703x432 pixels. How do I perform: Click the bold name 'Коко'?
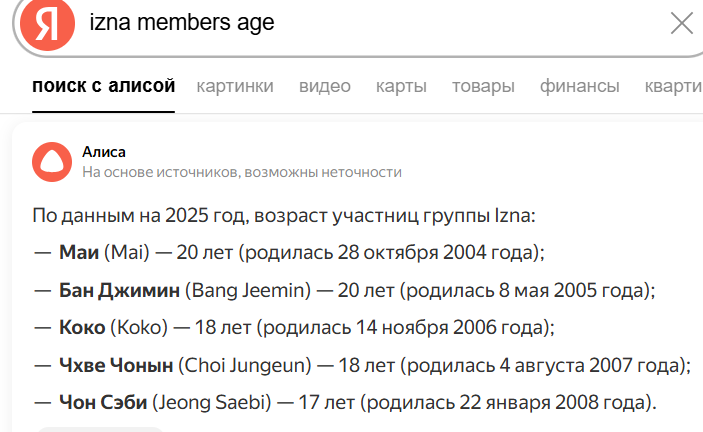83,327
